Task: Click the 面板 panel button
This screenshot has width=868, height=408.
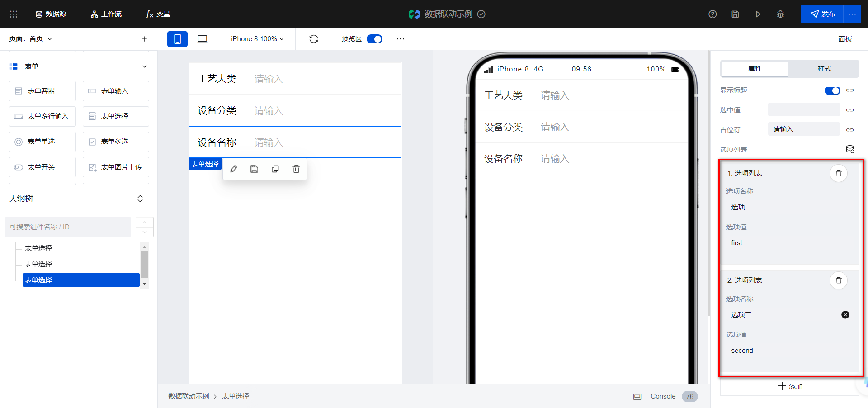Action: tap(845, 39)
